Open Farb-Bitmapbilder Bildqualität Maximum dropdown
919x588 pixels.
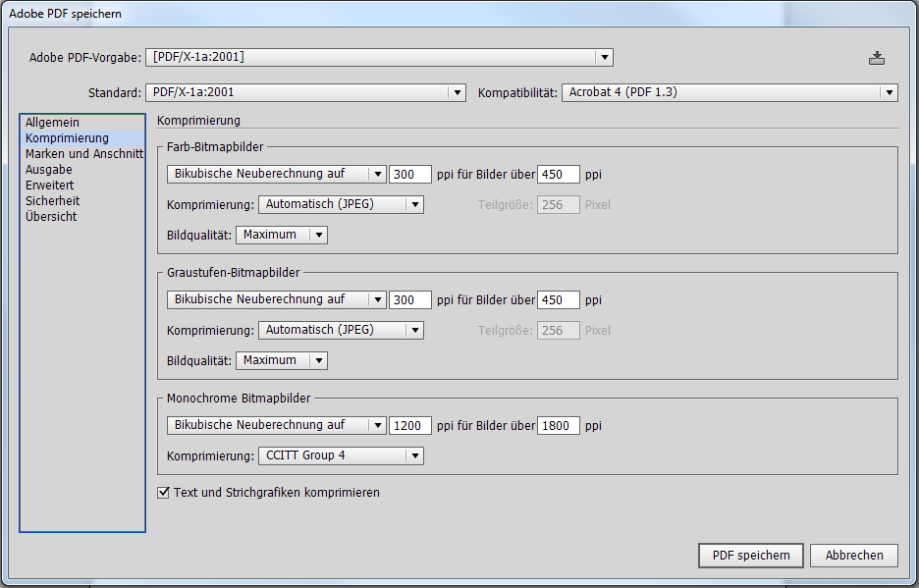tap(282, 235)
